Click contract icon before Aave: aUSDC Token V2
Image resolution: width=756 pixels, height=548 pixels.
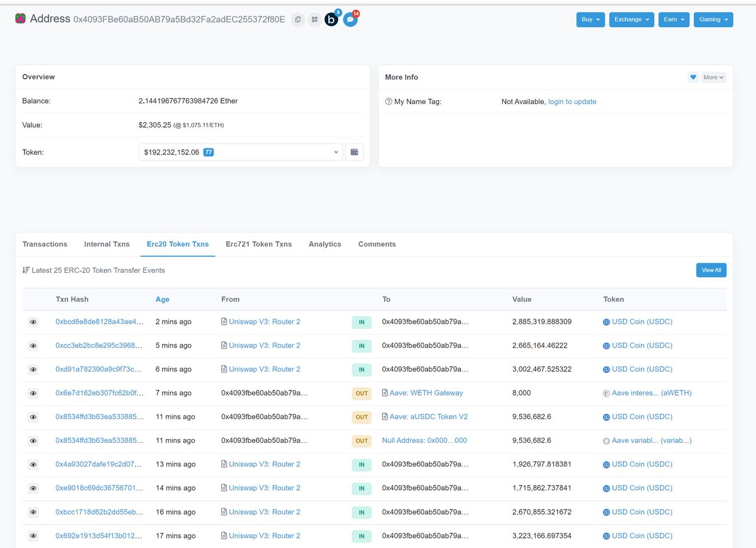pos(385,417)
